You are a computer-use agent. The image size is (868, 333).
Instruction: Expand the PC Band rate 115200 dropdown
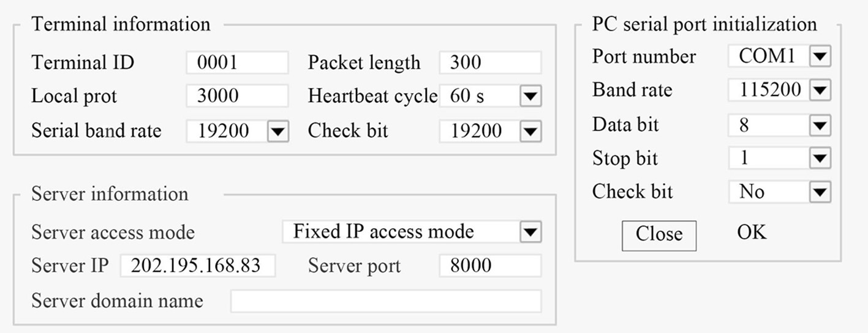point(820,91)
